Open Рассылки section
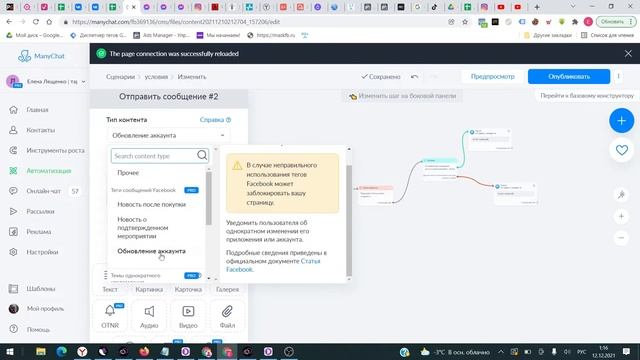640x360 pixels. coord(40,211)
